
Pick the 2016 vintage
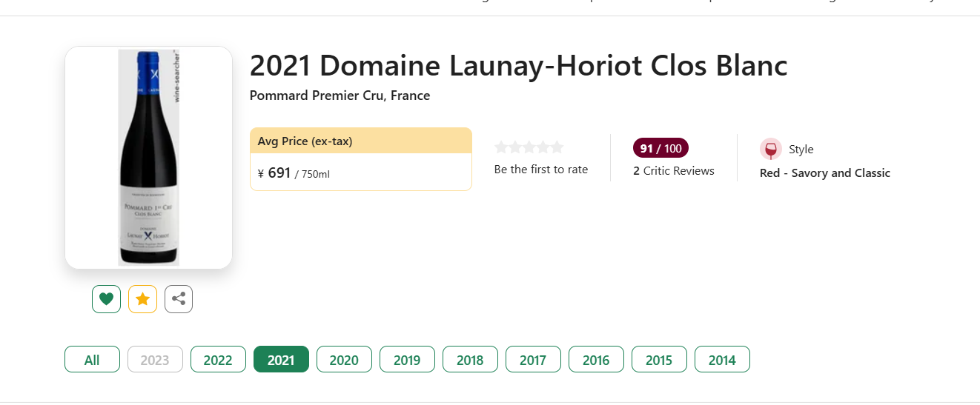596,360
